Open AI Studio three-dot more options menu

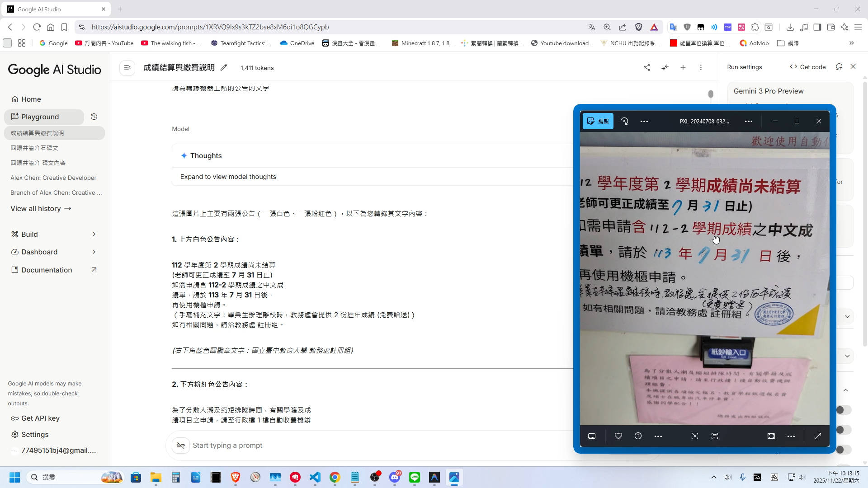point(701,67)
